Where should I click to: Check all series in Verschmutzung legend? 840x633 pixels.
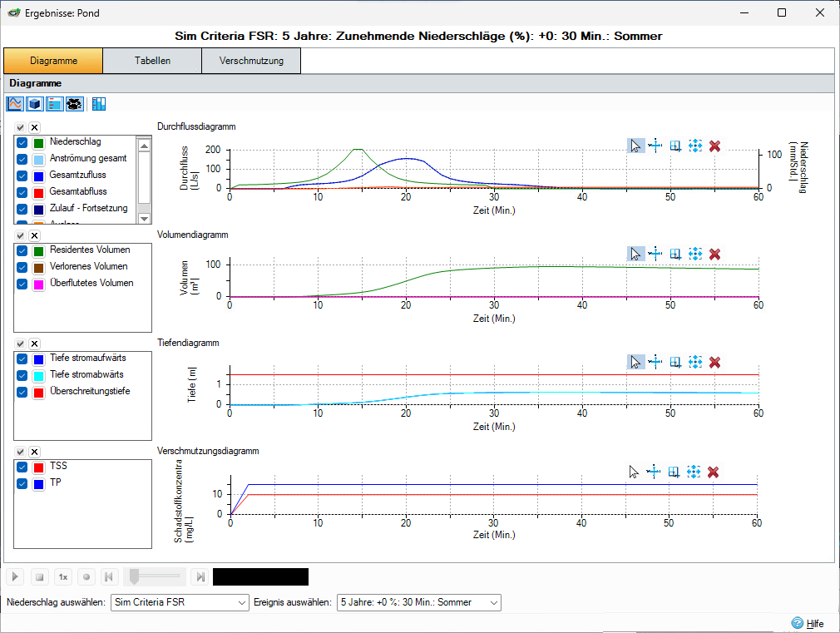point(20,452)
